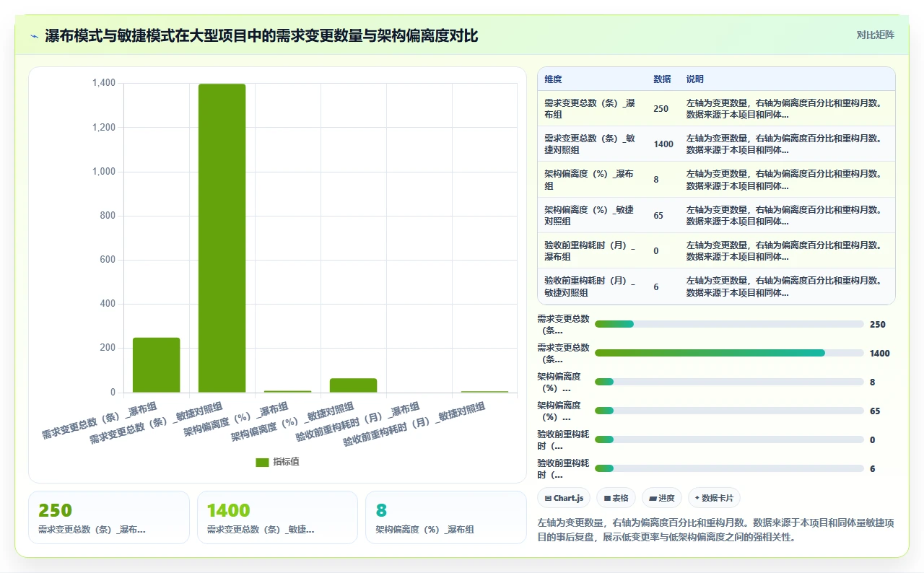The height and width of the screenshot is (573, 924).
Task: Click the 250 bar for 瀑布组 需求变更总数
Action: click(x=156, y=365)
